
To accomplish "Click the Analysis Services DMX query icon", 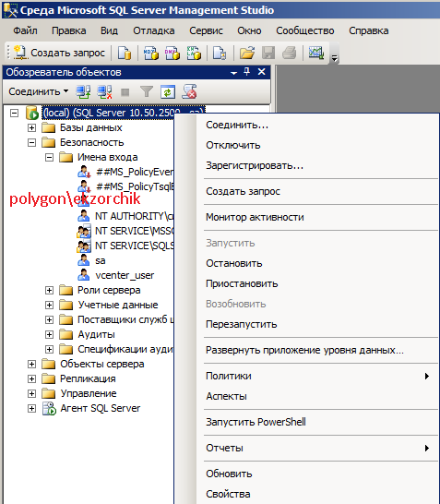I will pos(172,53).
